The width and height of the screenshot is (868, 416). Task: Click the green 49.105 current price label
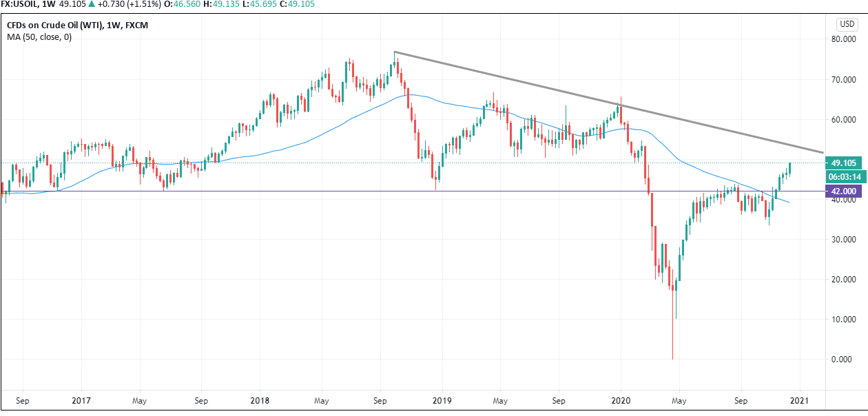(843, 163)
